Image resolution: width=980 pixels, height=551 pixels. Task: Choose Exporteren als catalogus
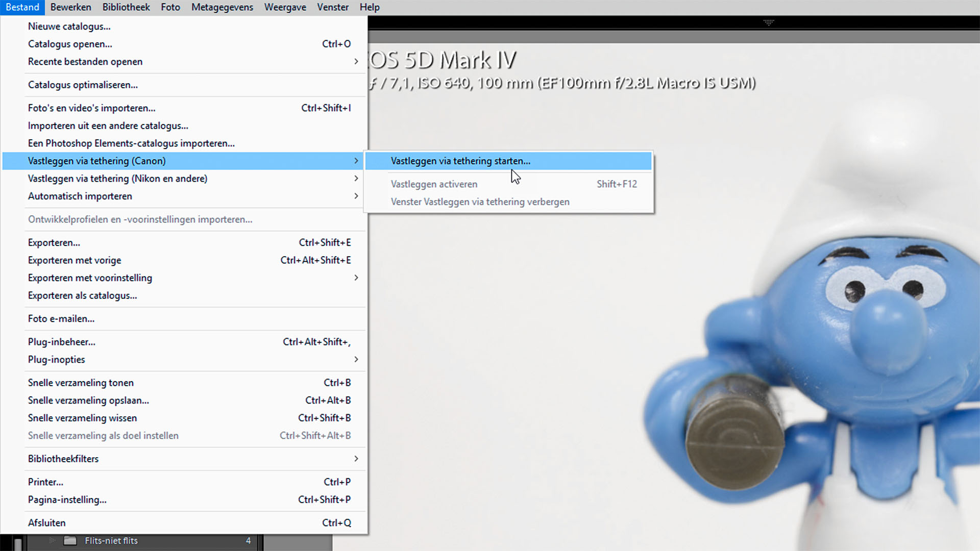click(x=82, y=296)
